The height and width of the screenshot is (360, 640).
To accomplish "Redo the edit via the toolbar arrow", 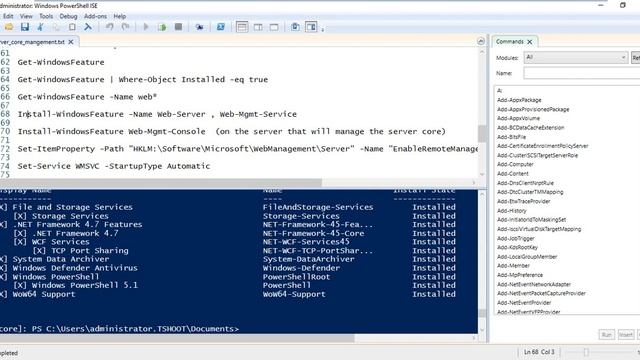I will (x=125, y=27).
